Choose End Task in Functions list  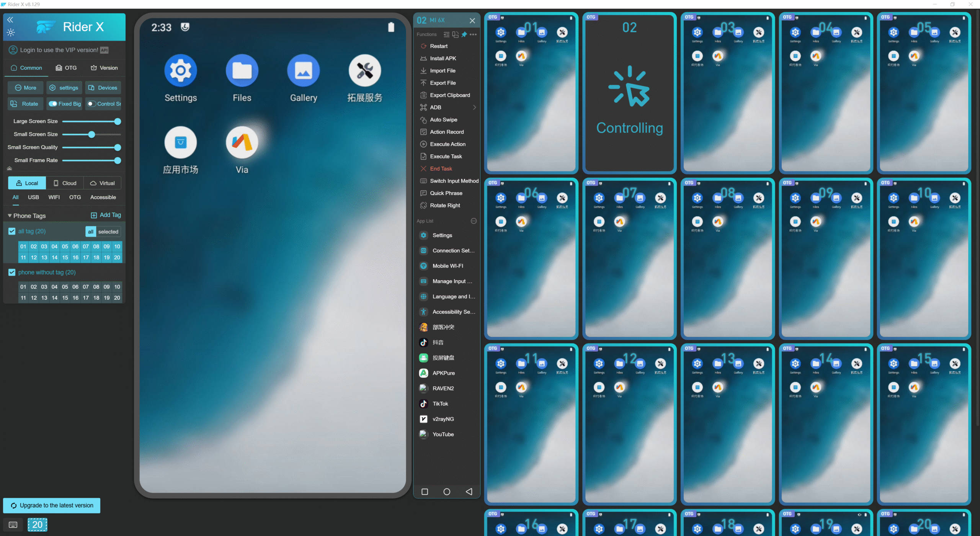pos(441,169)
